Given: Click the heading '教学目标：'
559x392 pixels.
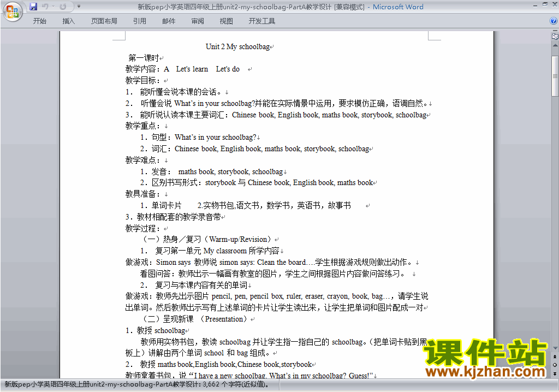Looking at the screenshot, I should click(142, 81).
